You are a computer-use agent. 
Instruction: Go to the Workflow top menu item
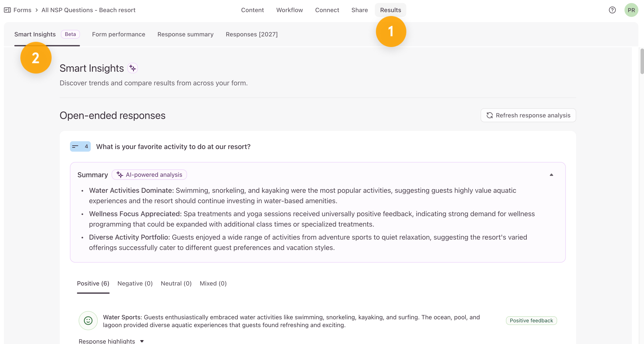[289, 10]
